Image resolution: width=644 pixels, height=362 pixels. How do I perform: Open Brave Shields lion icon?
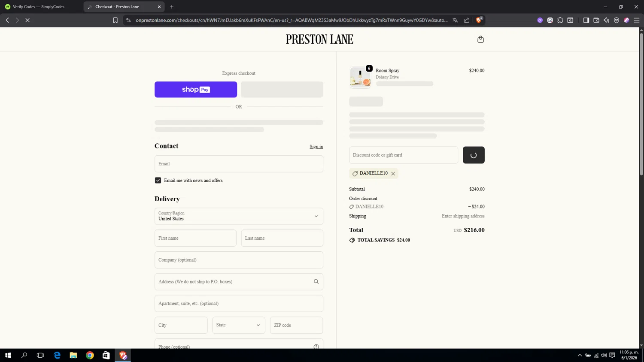point(479,20)
